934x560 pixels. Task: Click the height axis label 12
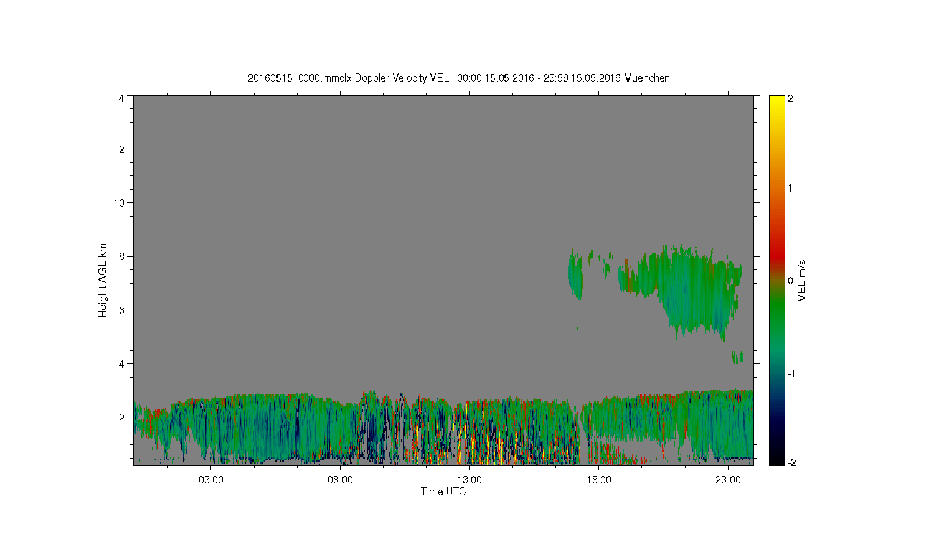(118, 149)
